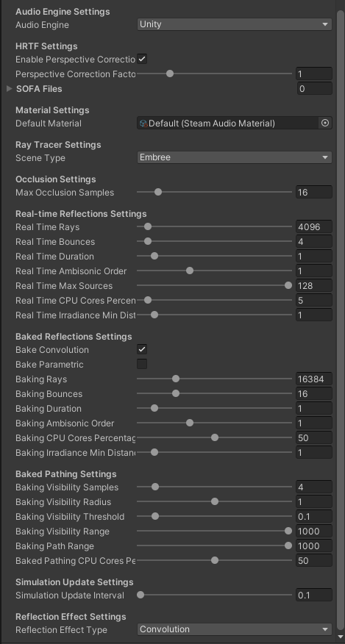
Task: Click the Baked Pathing Settings header
Action: tap(65, 474)
